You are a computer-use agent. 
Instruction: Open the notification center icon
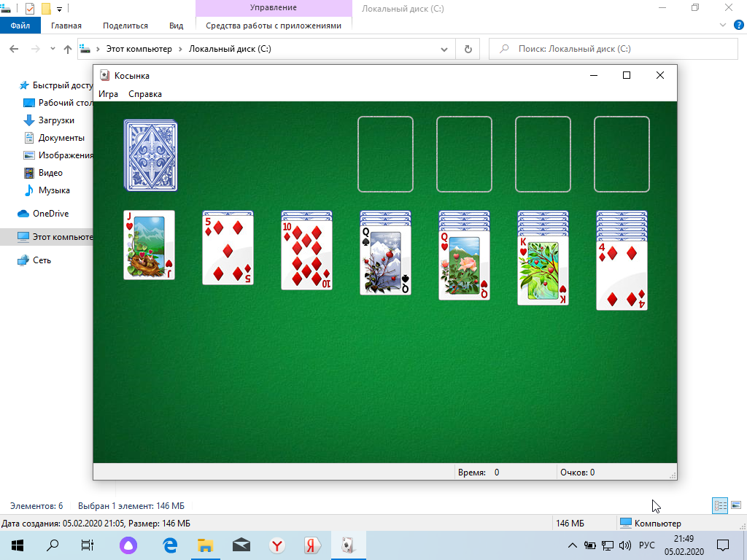pos(723,545)
